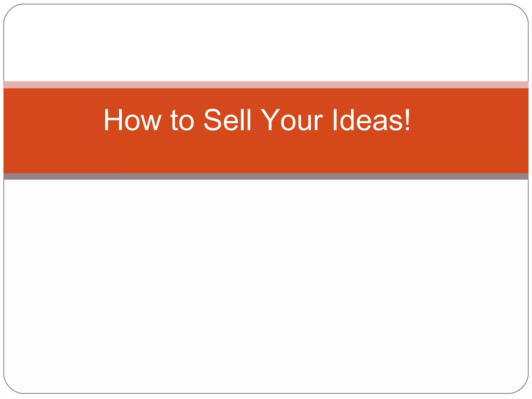Click the capital "S" in "Sell"

coord(212,120)
